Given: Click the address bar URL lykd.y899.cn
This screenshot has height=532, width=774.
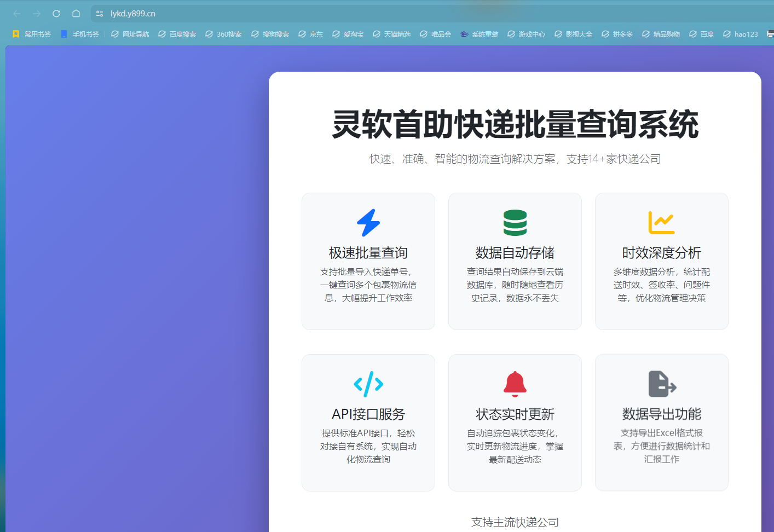Looking at the screenshot, I should [133, 14].
